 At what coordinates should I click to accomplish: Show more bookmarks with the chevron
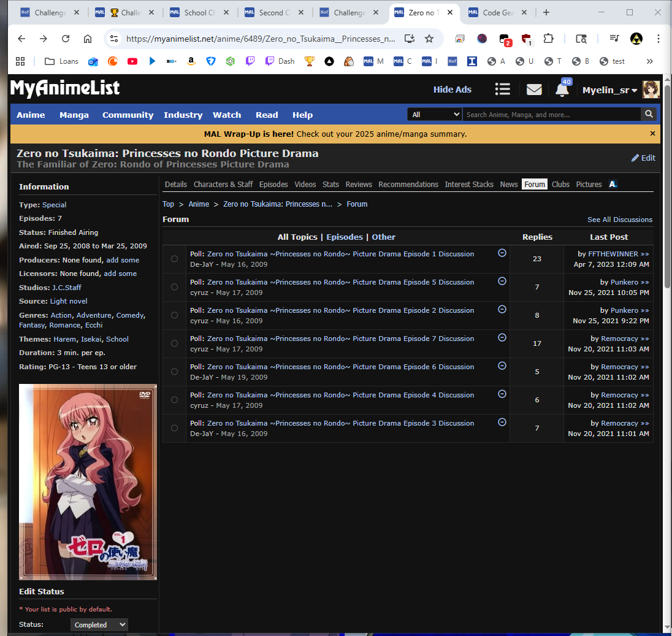coord(650,61)
